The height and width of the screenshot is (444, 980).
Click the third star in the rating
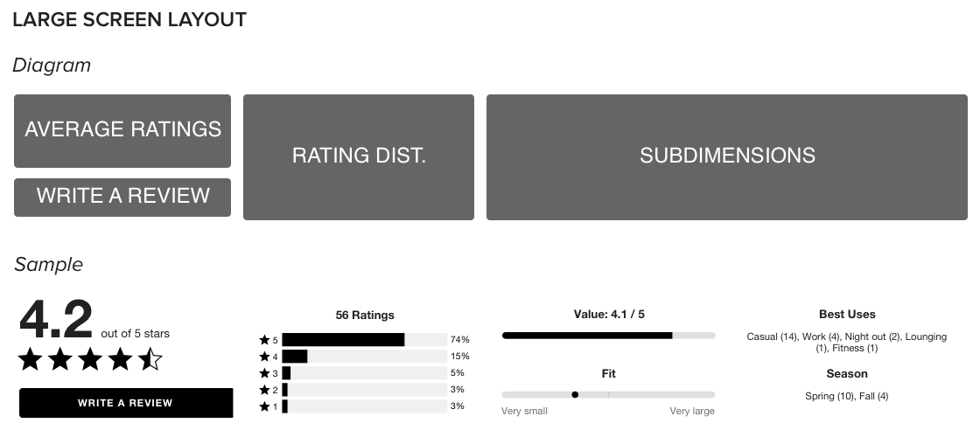pos(91,359)
